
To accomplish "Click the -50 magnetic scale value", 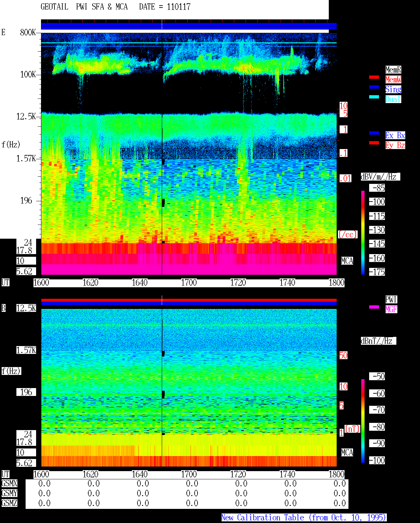I will pos(377,376).
